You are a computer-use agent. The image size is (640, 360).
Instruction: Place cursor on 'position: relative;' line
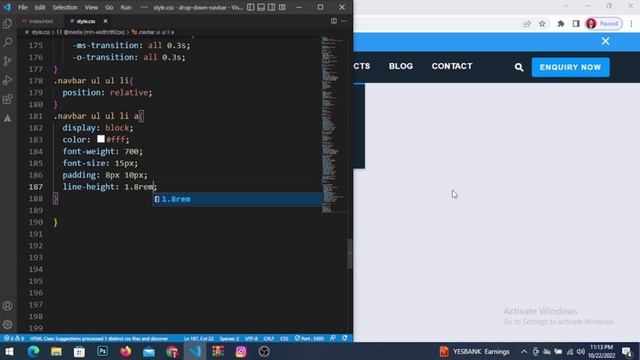tap(107, 93)
